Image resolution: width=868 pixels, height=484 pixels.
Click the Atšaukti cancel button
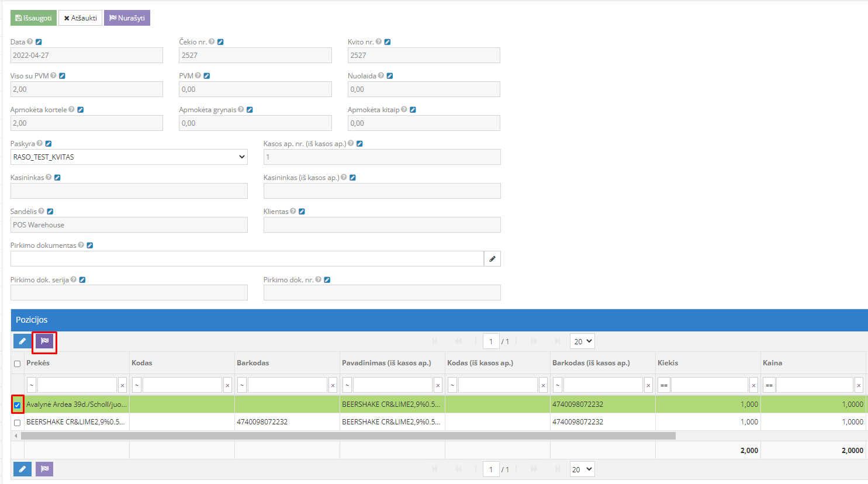tap(80, 18)
